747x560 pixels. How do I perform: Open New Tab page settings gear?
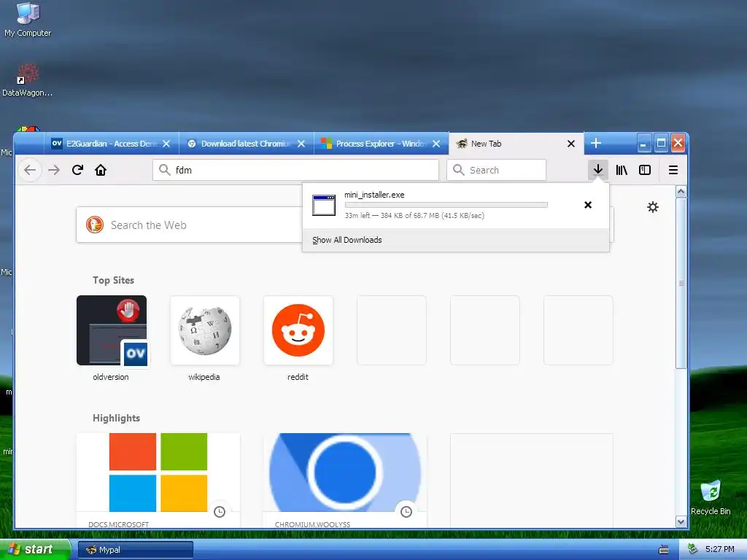point(653,207)
